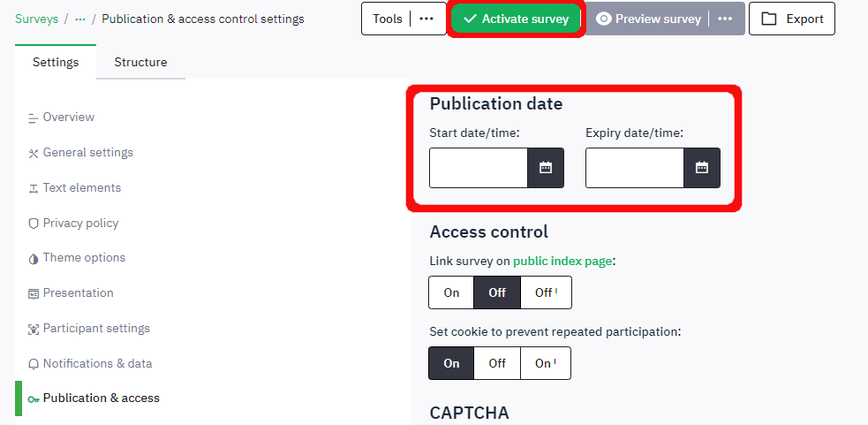Follow the public index page link
Screen dimensions: 868x425
[562, 262]
